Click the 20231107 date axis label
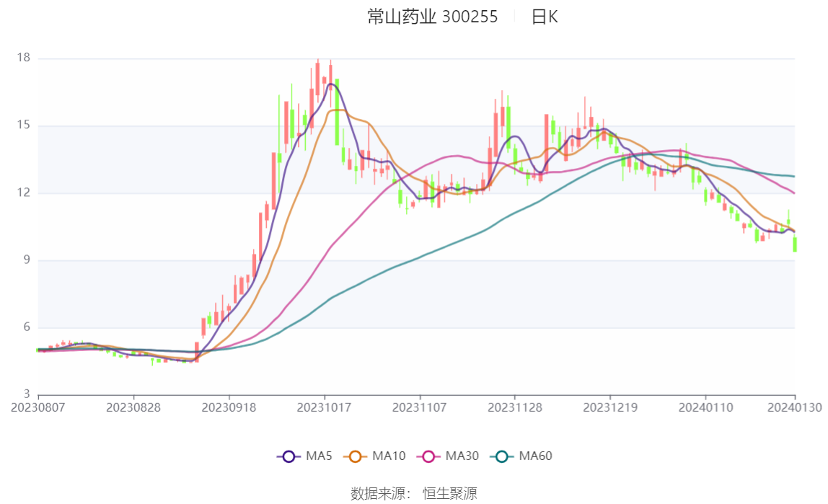Viewport: 828px width, 504px height. [x=419, y=407]
